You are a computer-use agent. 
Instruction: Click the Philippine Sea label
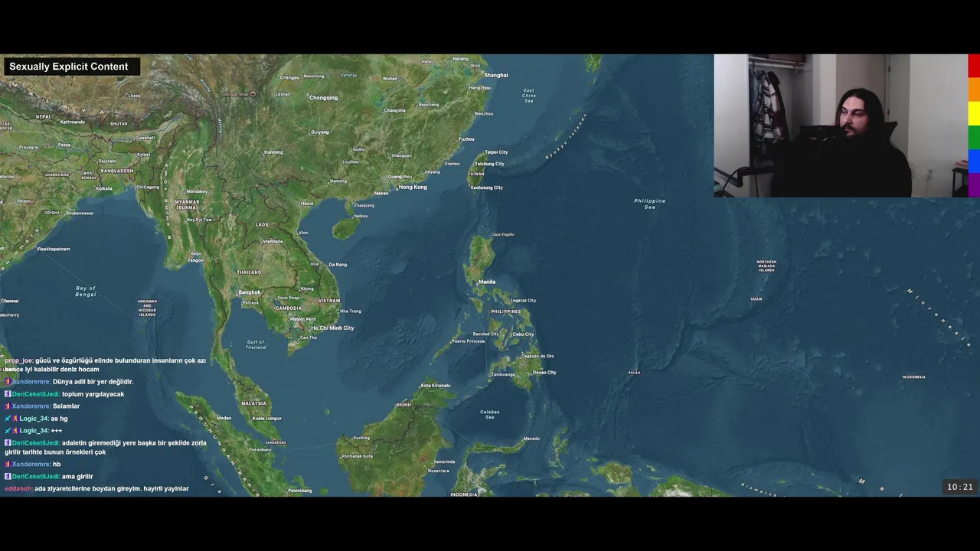tap(649, 204)
